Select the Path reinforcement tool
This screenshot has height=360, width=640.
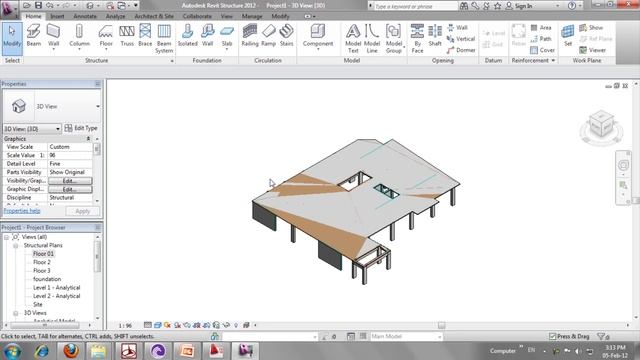(541, 39)
